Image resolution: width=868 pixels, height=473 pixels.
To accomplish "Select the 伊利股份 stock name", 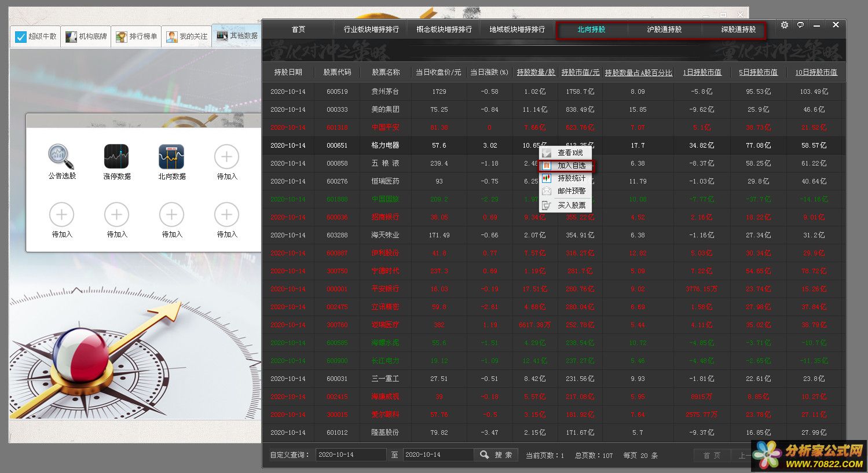I will point(385,253).
